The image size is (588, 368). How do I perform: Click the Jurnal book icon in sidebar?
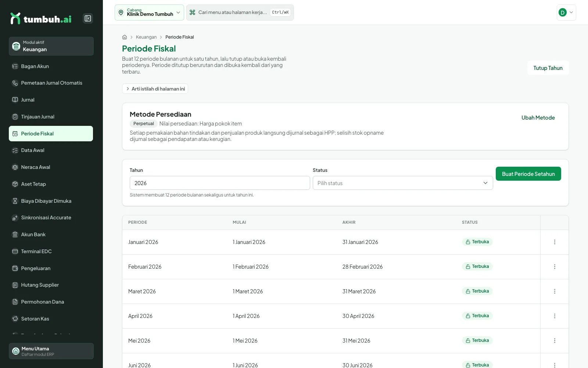point(15,100)
